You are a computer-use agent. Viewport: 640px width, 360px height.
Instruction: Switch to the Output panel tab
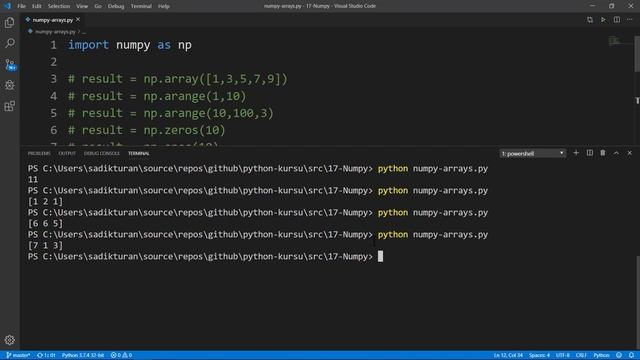(67, 153)
